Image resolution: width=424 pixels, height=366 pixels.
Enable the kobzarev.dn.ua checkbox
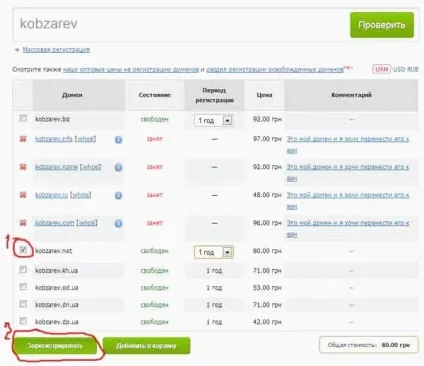[x=23, y=304]
